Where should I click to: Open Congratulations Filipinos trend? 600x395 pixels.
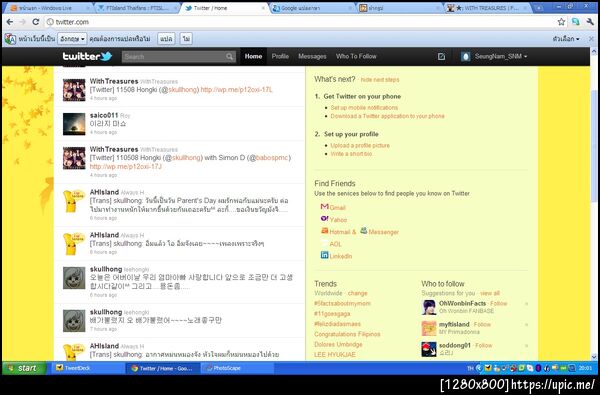coord(347,335)
